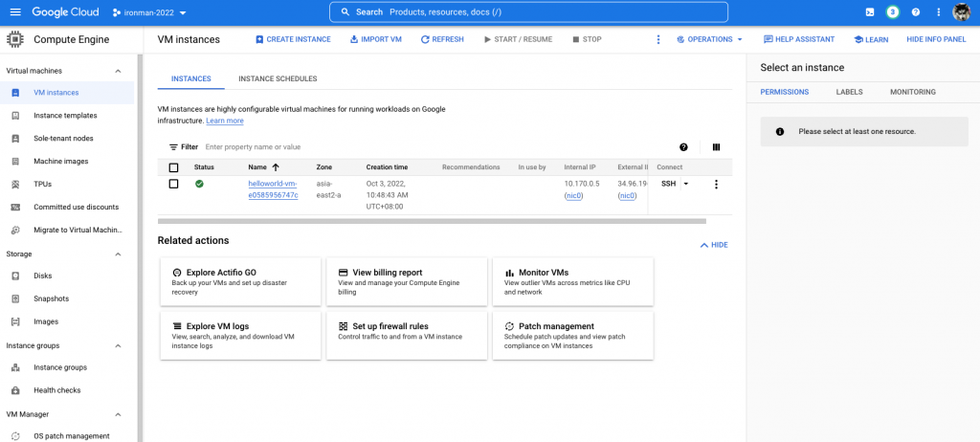Open the View billing report card
The image size is (980, 442).
(x=407, y=282)
